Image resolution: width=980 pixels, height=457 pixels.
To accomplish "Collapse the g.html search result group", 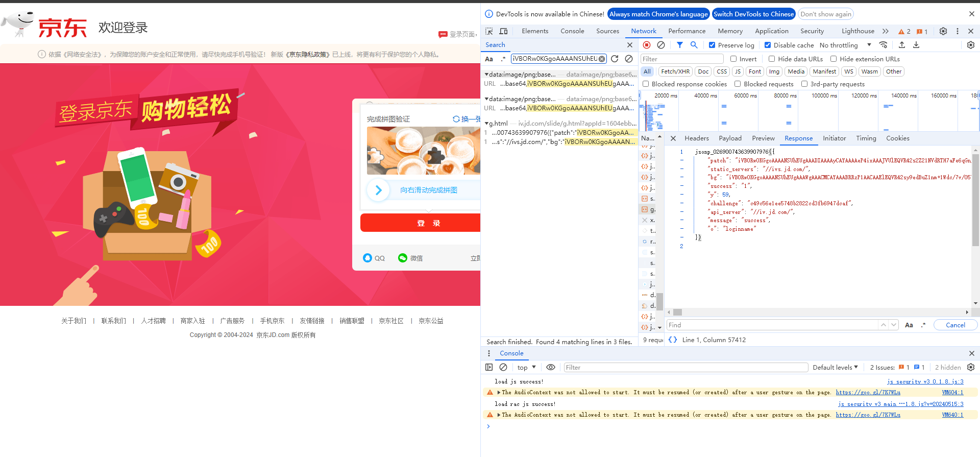I will [487, 124].
